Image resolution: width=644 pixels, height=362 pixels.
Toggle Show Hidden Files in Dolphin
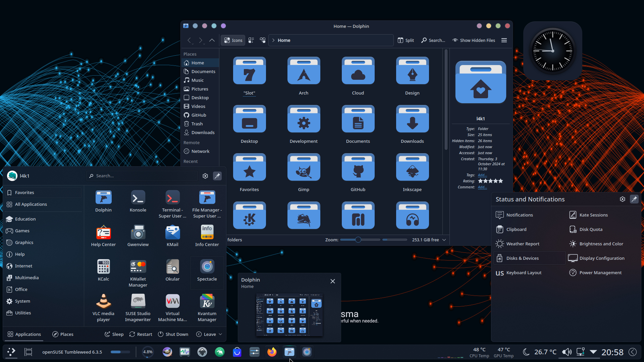(474, 40)
